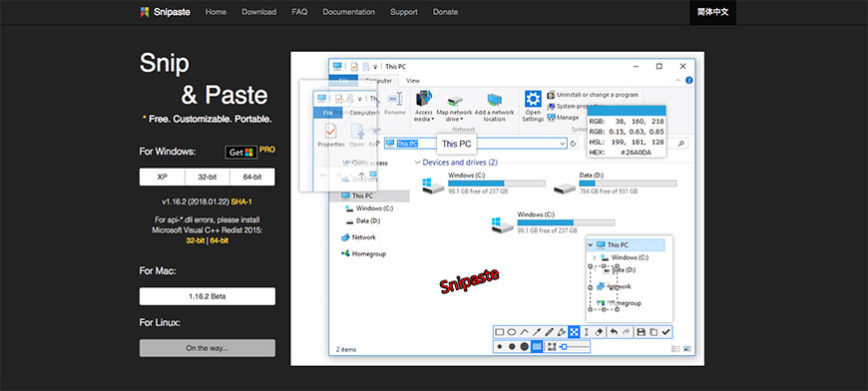Open the View ribbon tab
This screenshot has width=868, height=391.
pos(413,81)
